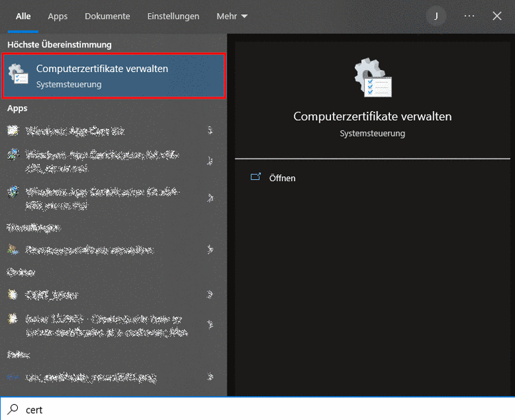
Task: Click into the search box containing cert
Action: click(257, 409)
